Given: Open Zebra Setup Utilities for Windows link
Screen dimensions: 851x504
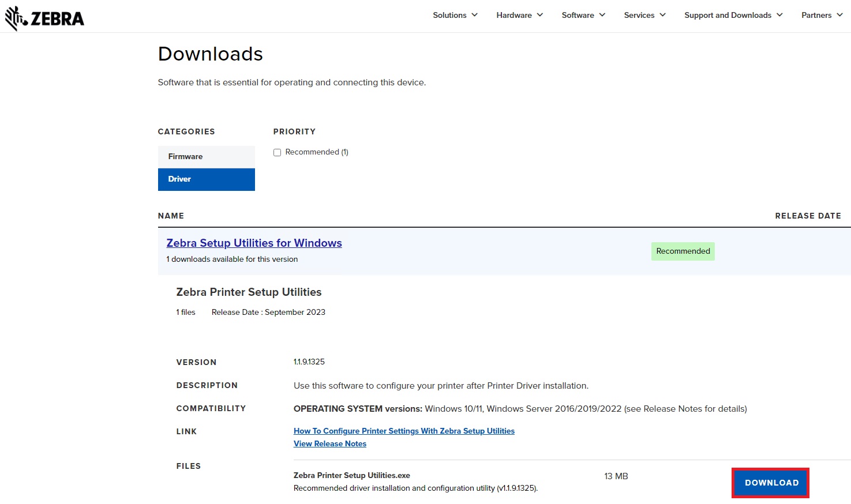Looking at the screenshot, I should click(254, 243).
